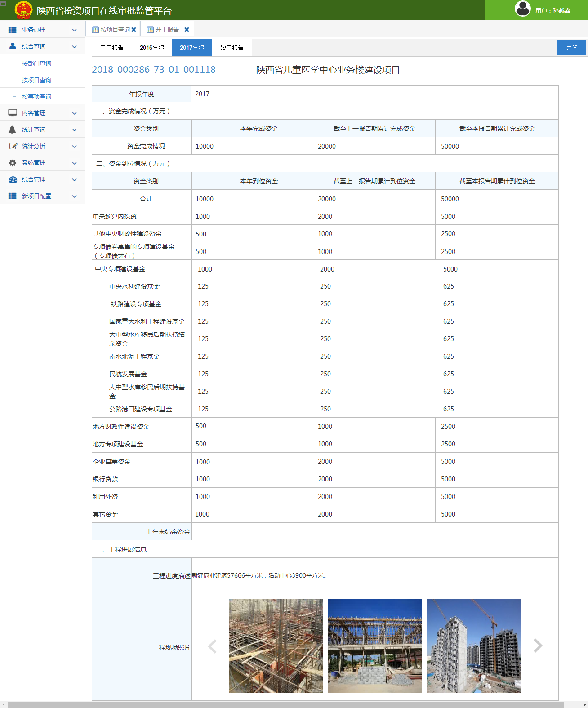Show previous site photos with left arrow

pos(212,646)
